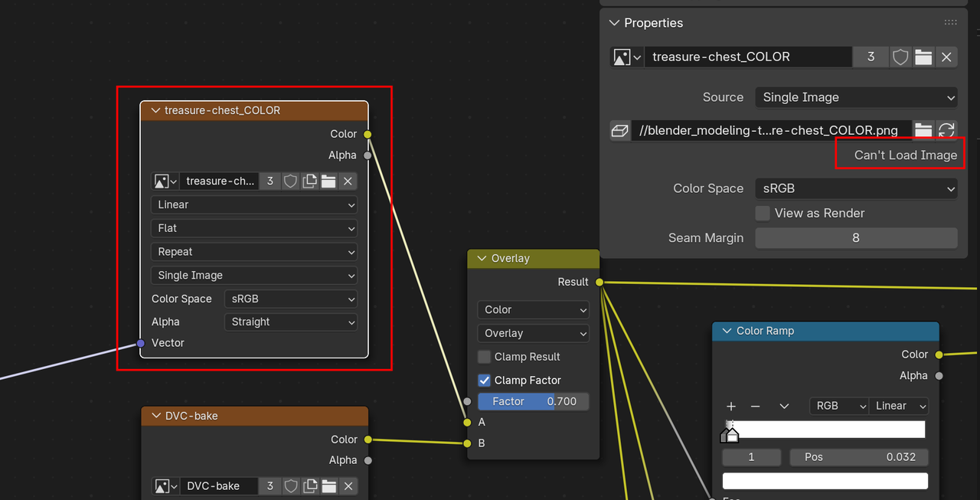The height and width of the screenshot is (500, 980).
Task: Click duplicate image icon on treasure-chest_COLOR node
Action: (x=309, y=181)
